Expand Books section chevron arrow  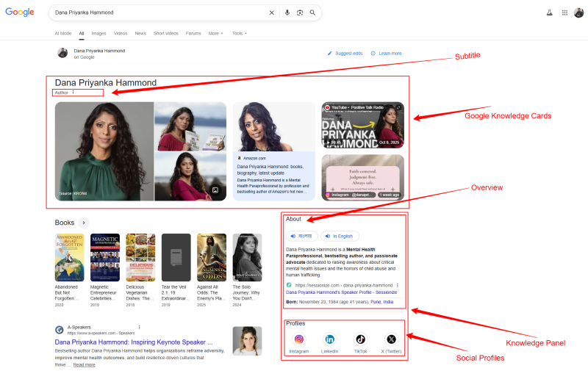(84, 223)
